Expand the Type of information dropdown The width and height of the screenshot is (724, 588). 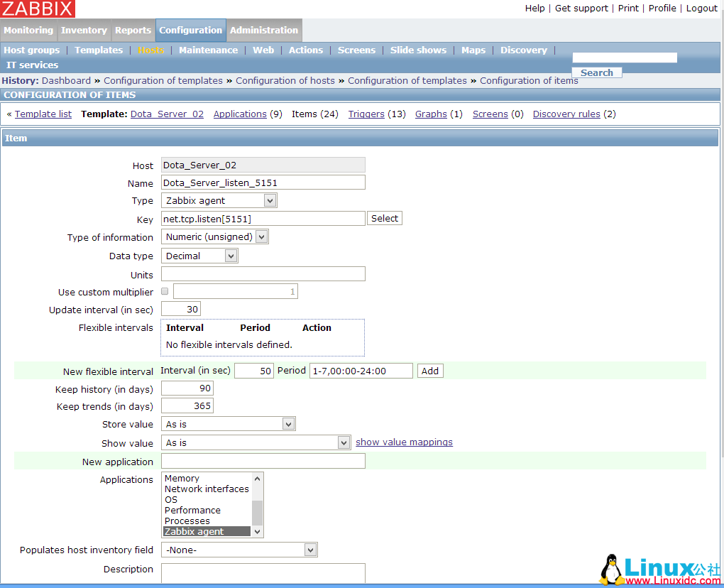pos(214,237)
